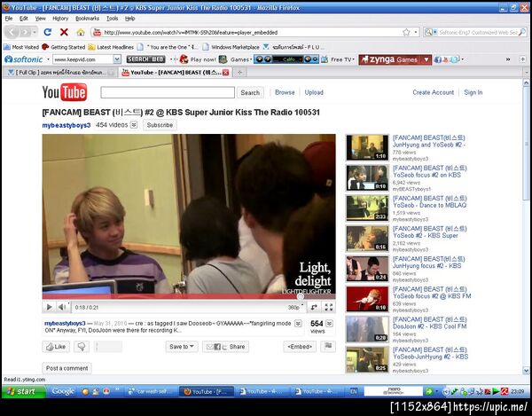Click the Embed button
532x416 pixels.
tap(300, 347)
